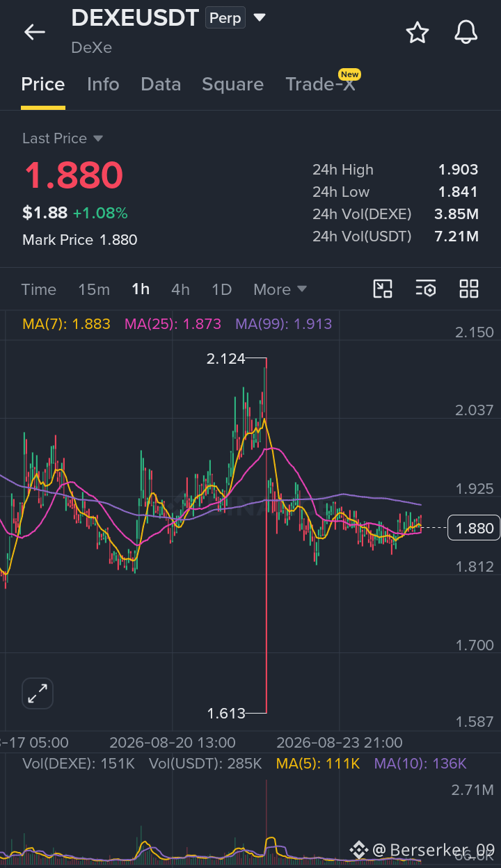
Task: Tap the current price tag 1.880 on axis
Action: (474, 528)
